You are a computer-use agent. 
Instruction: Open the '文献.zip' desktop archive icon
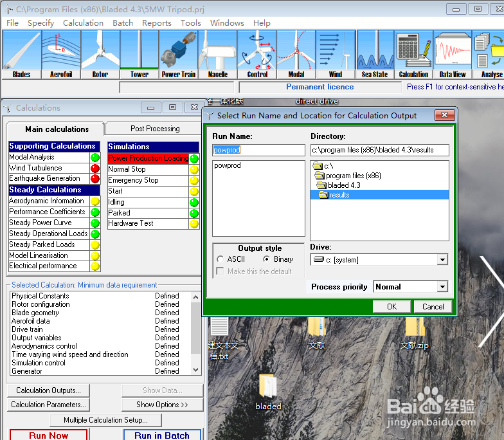pos(415,334)
